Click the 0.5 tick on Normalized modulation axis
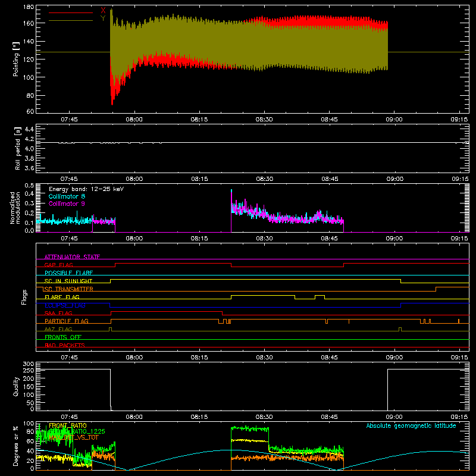 29,186
